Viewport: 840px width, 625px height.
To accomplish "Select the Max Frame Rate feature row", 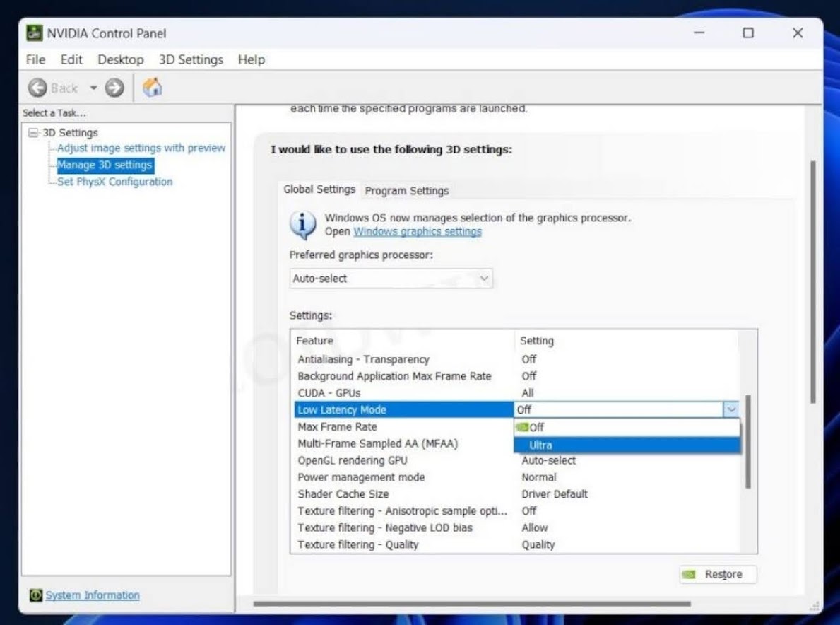I will (x=405, y=426).
